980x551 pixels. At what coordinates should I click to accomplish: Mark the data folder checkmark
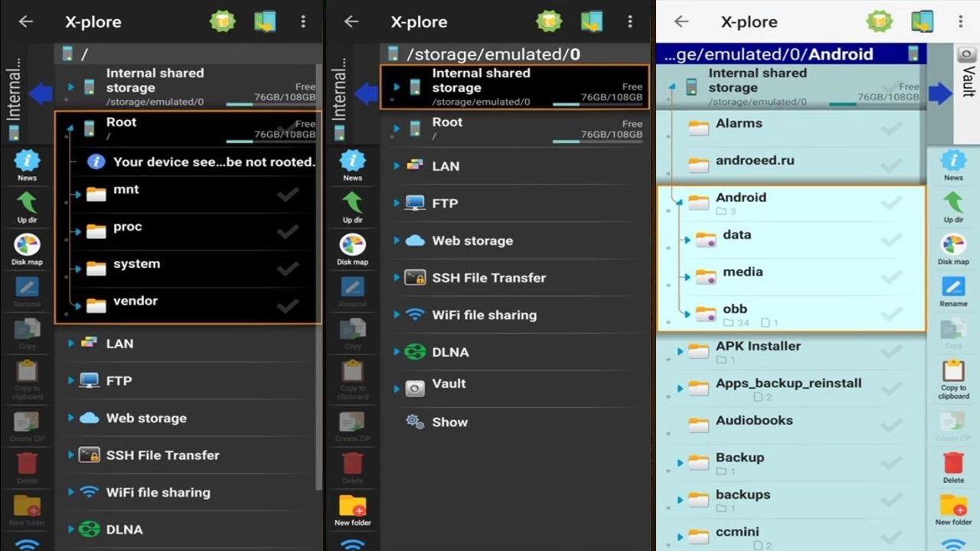[891, 240]
